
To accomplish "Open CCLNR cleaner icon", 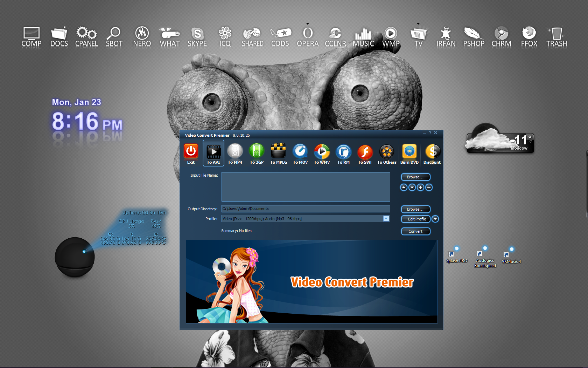I will tap(335, 37).
